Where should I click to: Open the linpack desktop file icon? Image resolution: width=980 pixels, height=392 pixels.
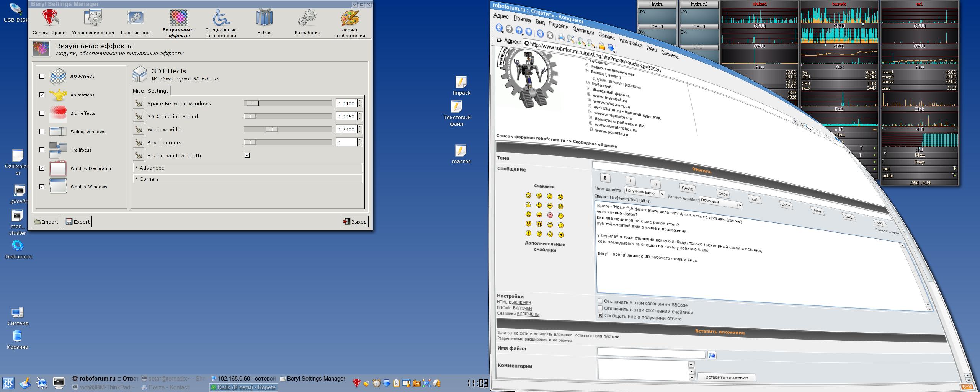[461, 82]
